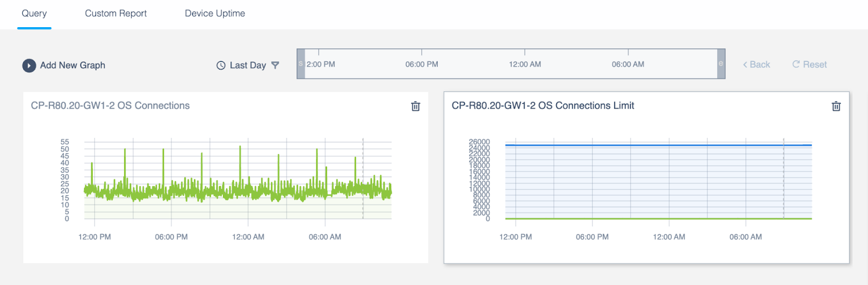Click the time range slider start handle
Screen dimensions: 868x285
(301, 64)
